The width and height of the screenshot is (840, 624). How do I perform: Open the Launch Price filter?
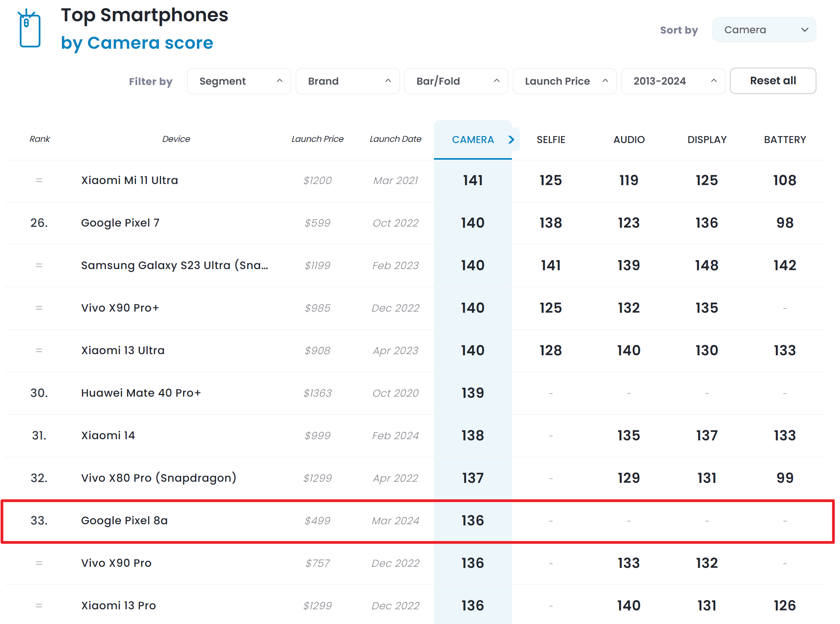[564, 81]
